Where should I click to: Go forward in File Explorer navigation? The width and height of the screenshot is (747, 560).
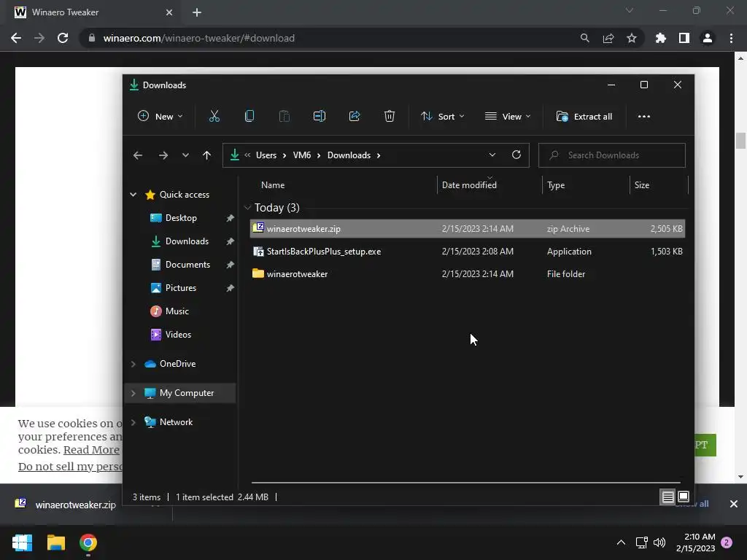tap(163, 155)
